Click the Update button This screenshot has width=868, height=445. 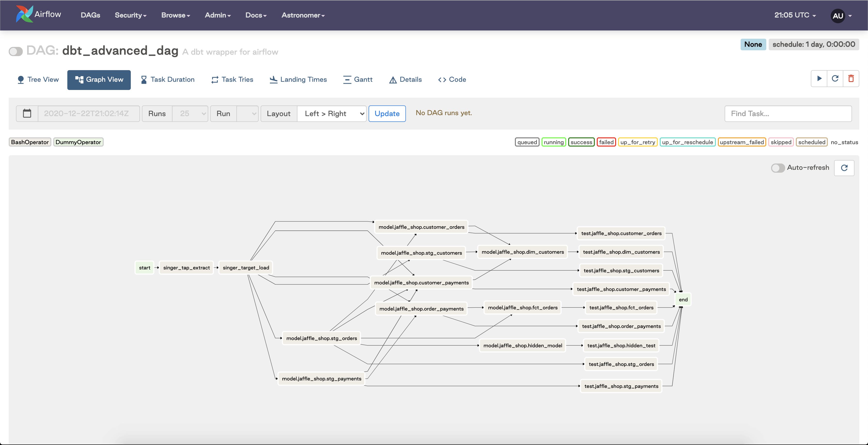(387, 113)
